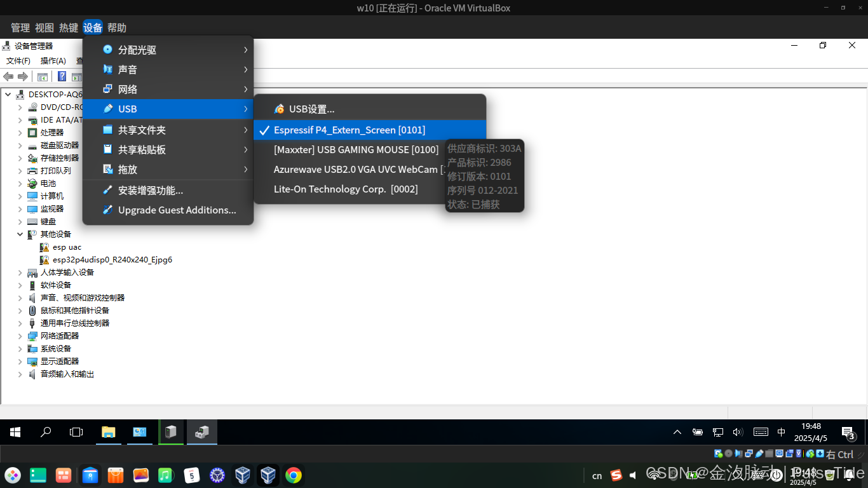The height and width of the screenshot is (488, 868).
Task: Show hidden icons chevron in guest tray
Action: [x=677, y=432]
